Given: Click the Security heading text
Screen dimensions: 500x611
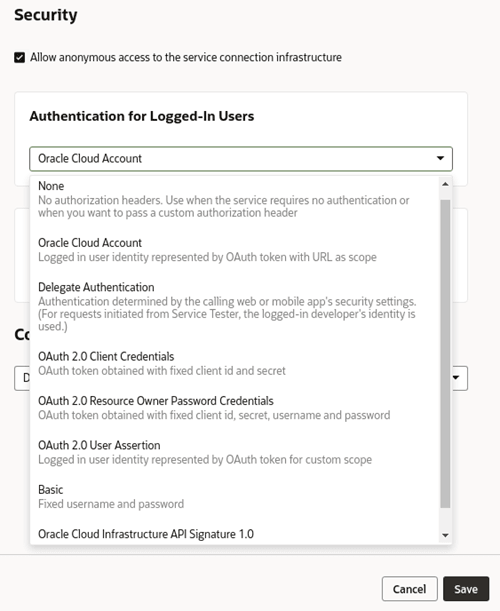Looking at the screenshot, I should pos(46,15).
